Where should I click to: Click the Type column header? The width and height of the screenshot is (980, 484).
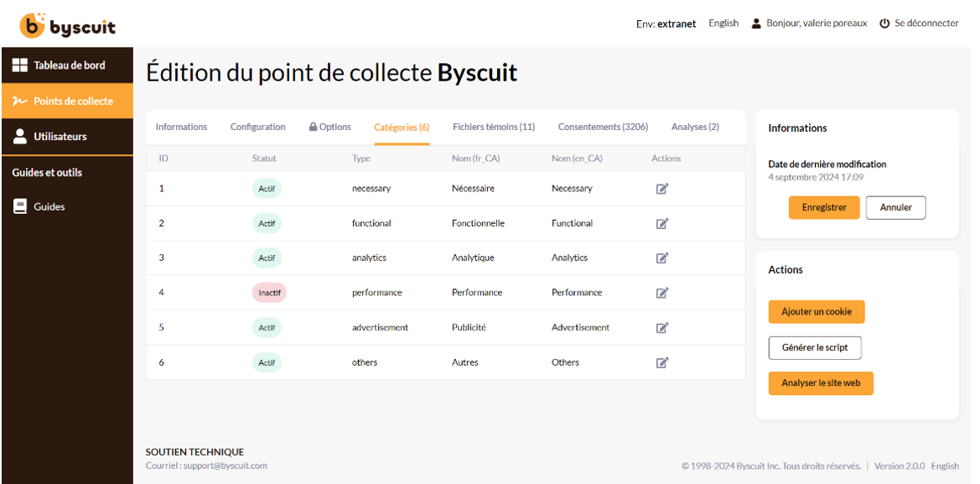(x=361, y=159)
